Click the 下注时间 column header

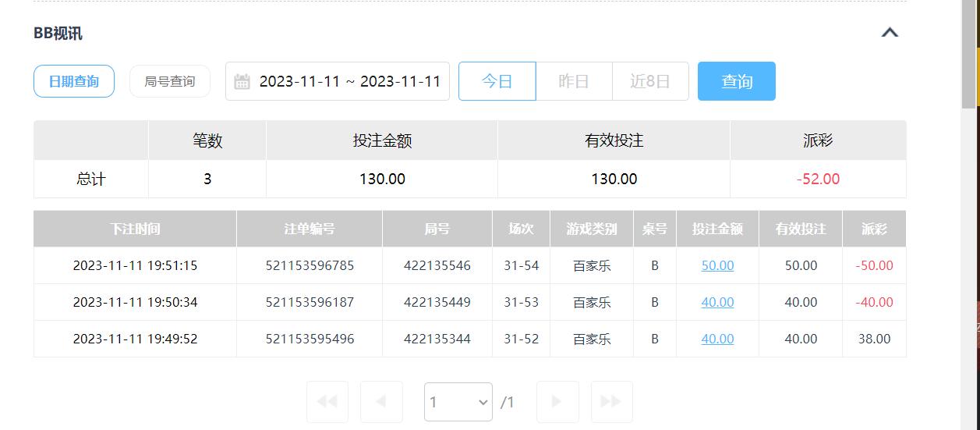click(x=135, y=229)
